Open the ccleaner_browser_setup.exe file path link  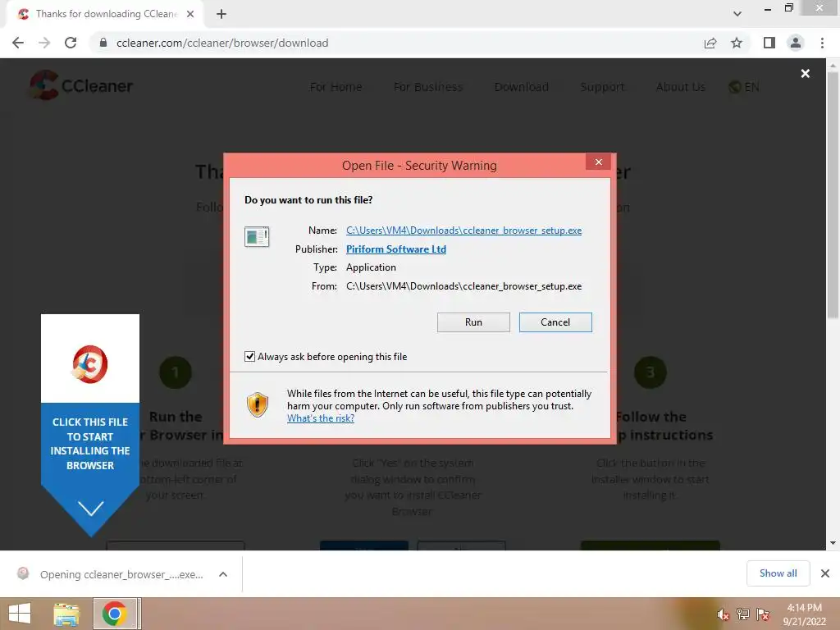point(464,231)
